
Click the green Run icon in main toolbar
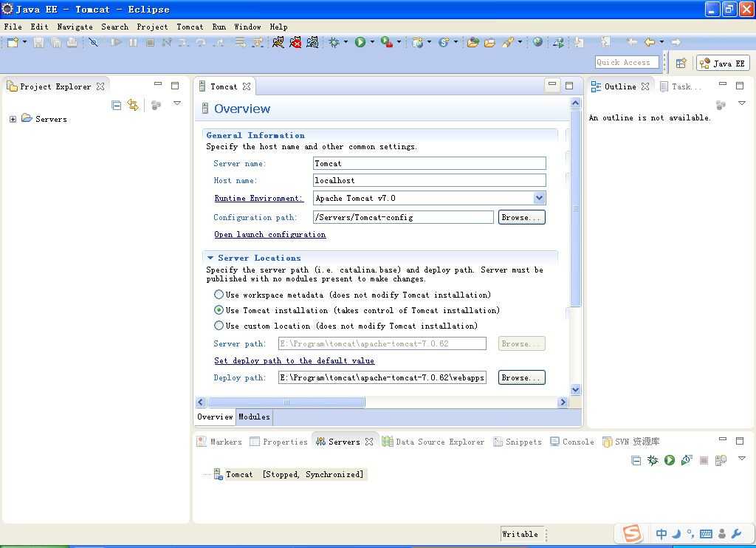point(360,42)
